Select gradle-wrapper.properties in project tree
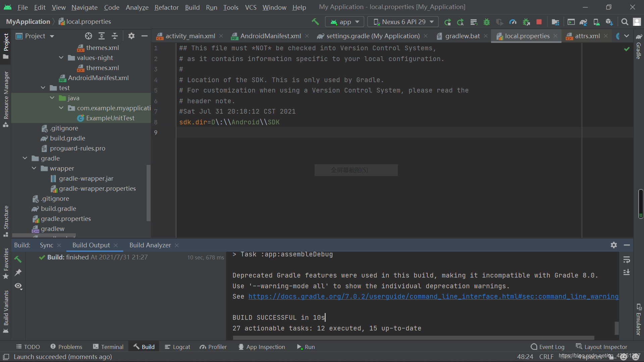Image resolution: width=644 pixels, height=362 pixels. [x=97, y=188]
